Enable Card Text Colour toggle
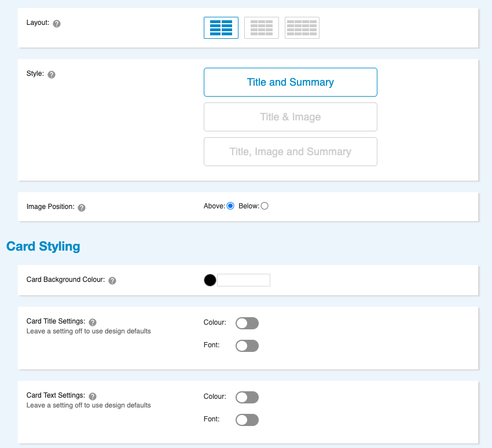The height and width of the screenshot is (448, 492). click(247, 397)
